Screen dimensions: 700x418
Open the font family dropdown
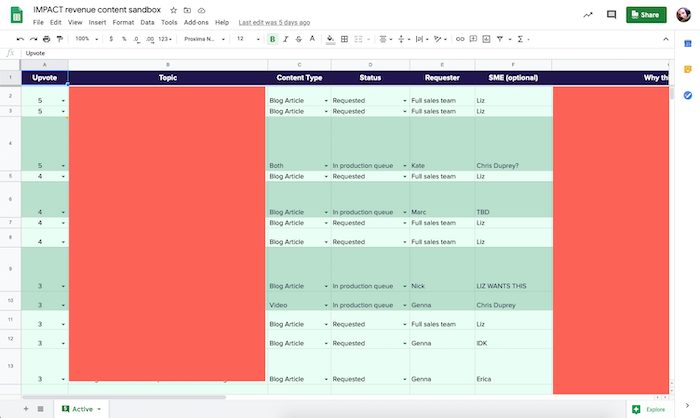click(x=204, y=39)
